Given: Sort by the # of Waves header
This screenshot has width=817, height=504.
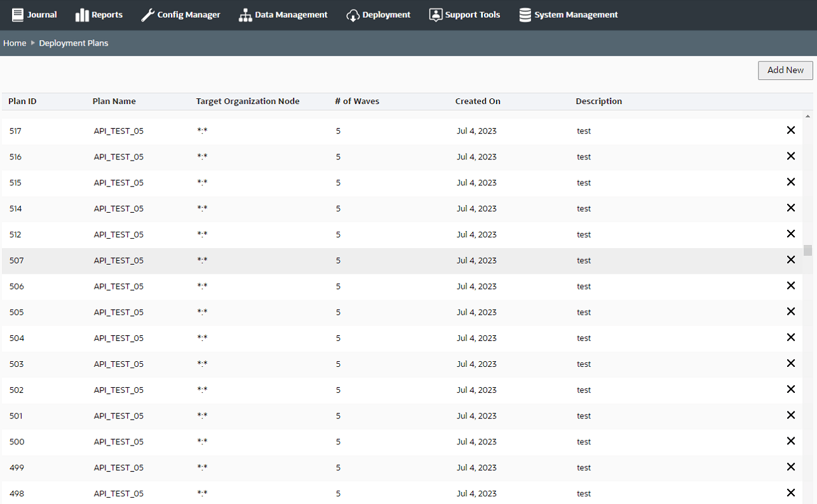Looking at the screenshot, I should point(357,102).
